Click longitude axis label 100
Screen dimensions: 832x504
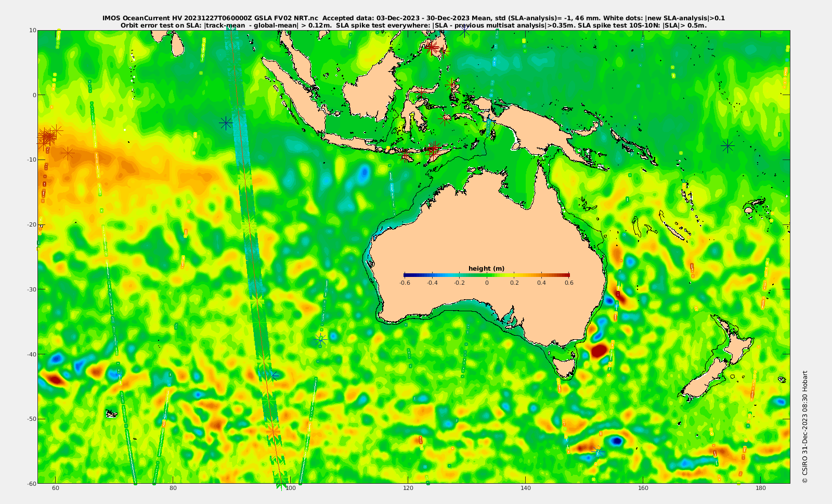pyautogui.click(x=291, y=488)
